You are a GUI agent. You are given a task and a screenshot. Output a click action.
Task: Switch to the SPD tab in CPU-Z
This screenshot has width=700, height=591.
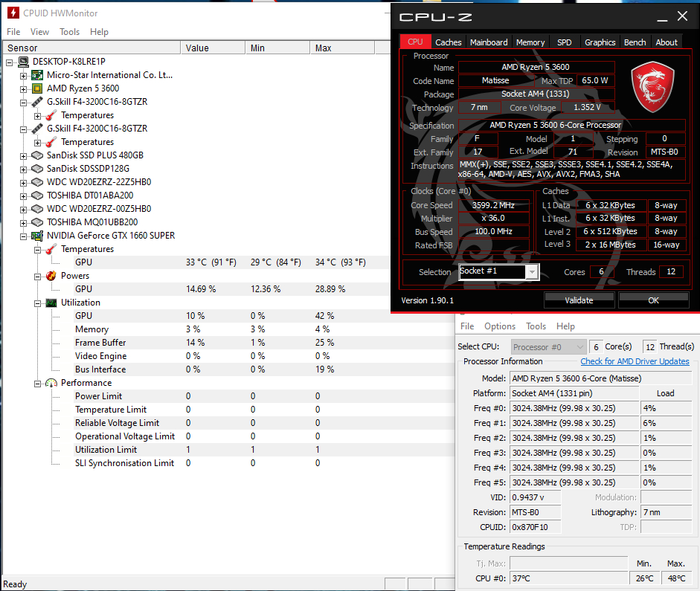[565, 42]
